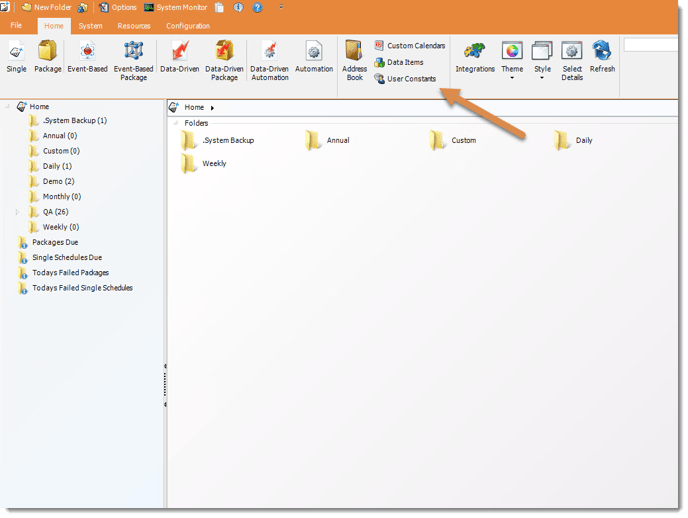Click the application logo icon

pos(5,7)
